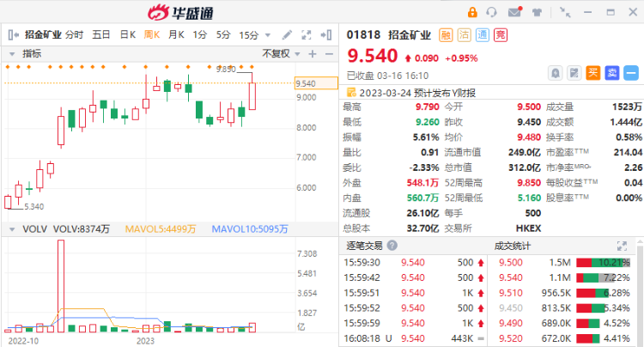Select the 成交统计 trade statistics tab

(512, 246)
